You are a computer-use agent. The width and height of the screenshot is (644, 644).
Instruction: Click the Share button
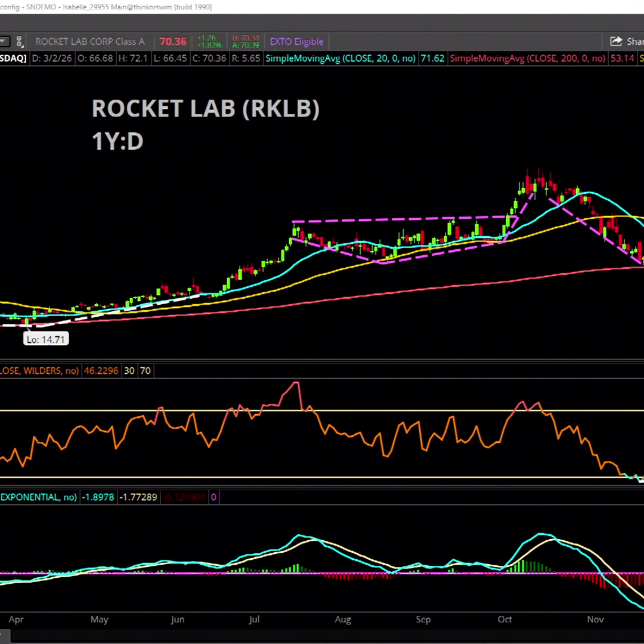click(x=627, y=41)
